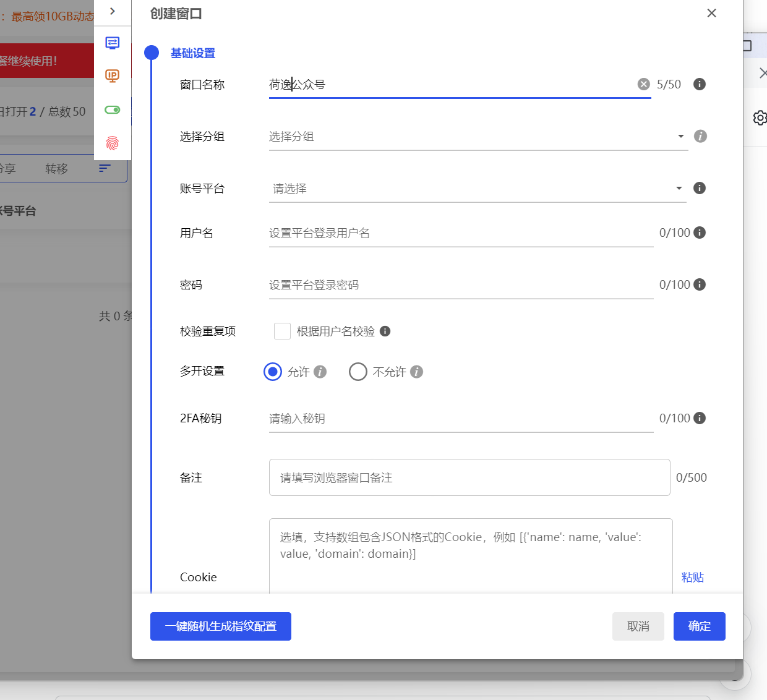Clear the 窗口名称 text with X icon

click(643, 84)
